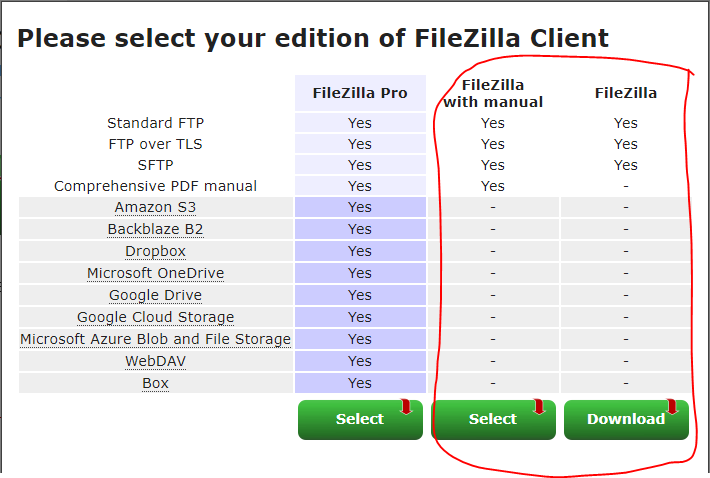Click the red arrow icon on the FileZilla Pro Select button
Image resolution: width=710 pixels, height=478 pixels.
406,406
